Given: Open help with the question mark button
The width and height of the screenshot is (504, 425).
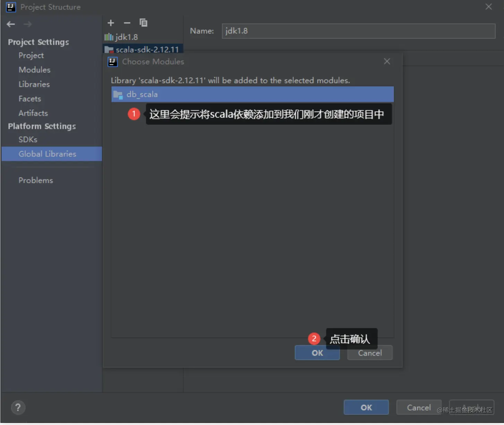Looking at the screenshot, I should click(18, 407).
